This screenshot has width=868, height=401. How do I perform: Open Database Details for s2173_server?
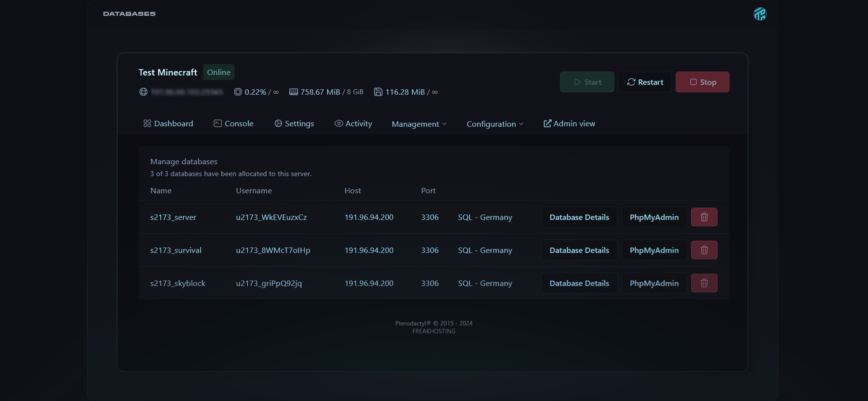coord(579,217)
